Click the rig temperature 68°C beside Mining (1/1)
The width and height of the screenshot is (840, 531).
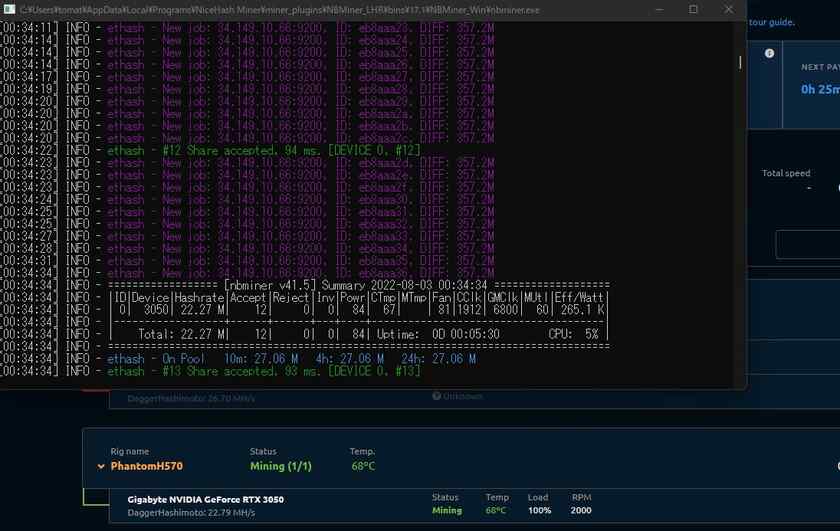pyautogui.click(x=363, y=466)
